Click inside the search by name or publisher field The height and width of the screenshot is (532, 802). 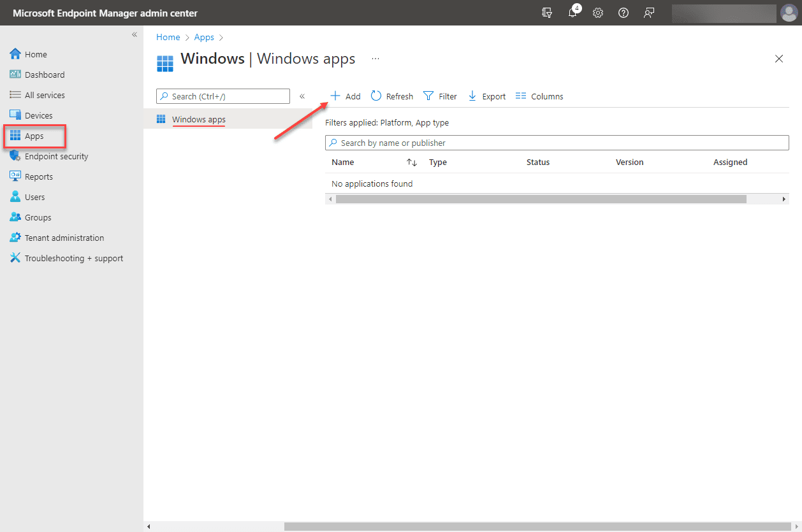click(556, 142)
